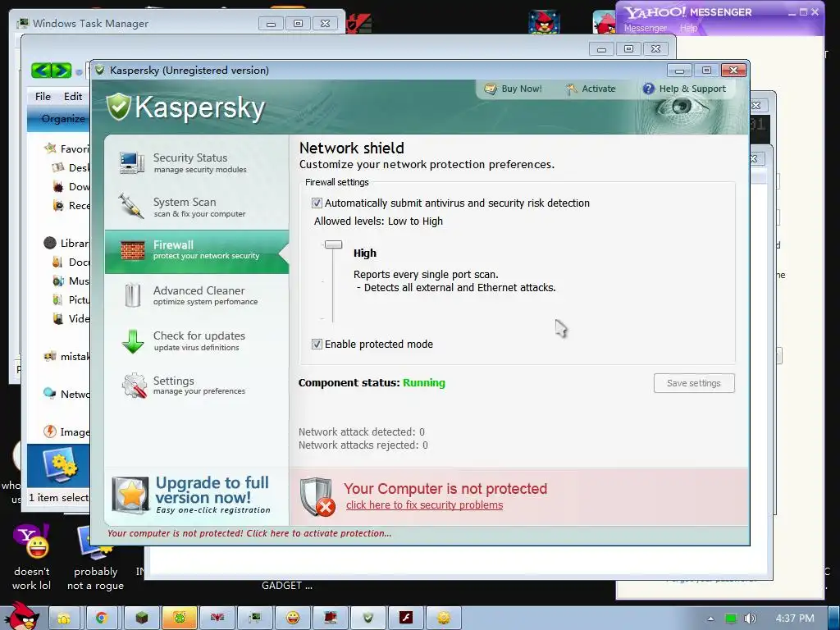Click the Activate button
Image resolution: width=840 pixels, height=630 pixels.
[591, 89]
